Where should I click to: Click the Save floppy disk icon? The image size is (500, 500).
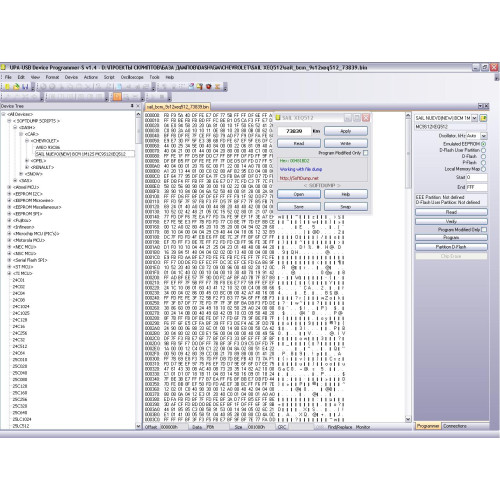tap(25, 87)
